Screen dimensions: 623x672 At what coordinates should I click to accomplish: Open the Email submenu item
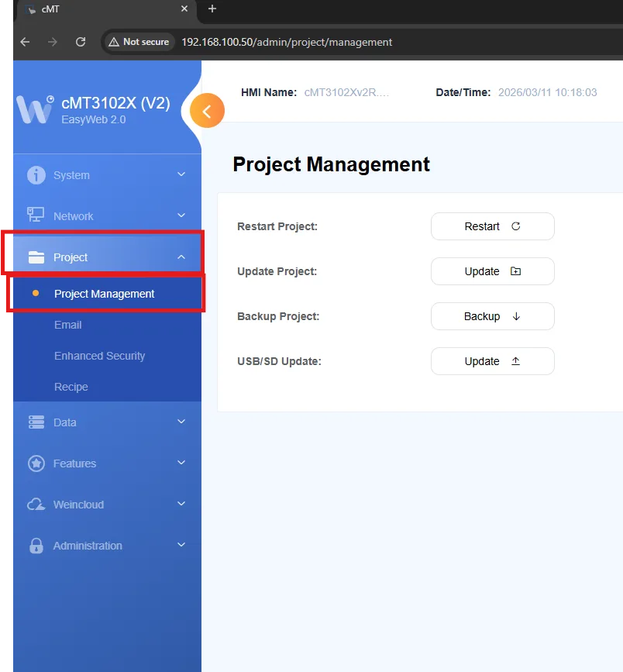click(x=107, y=325)
